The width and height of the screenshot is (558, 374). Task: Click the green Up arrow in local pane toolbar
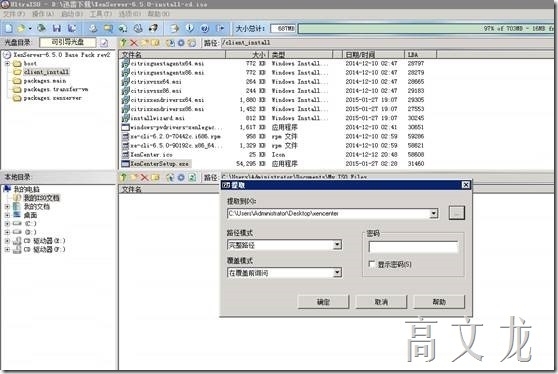click(x=123, y=177)
